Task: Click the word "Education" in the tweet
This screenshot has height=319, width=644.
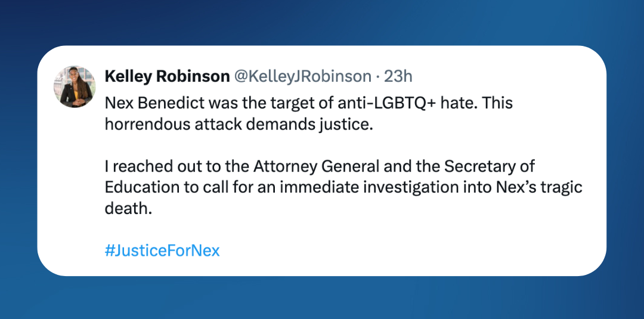Action: 142,187
